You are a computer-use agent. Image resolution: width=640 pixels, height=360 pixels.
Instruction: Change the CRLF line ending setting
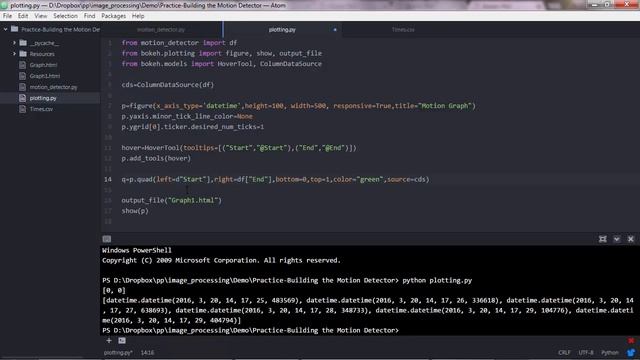tap(564, 352)
